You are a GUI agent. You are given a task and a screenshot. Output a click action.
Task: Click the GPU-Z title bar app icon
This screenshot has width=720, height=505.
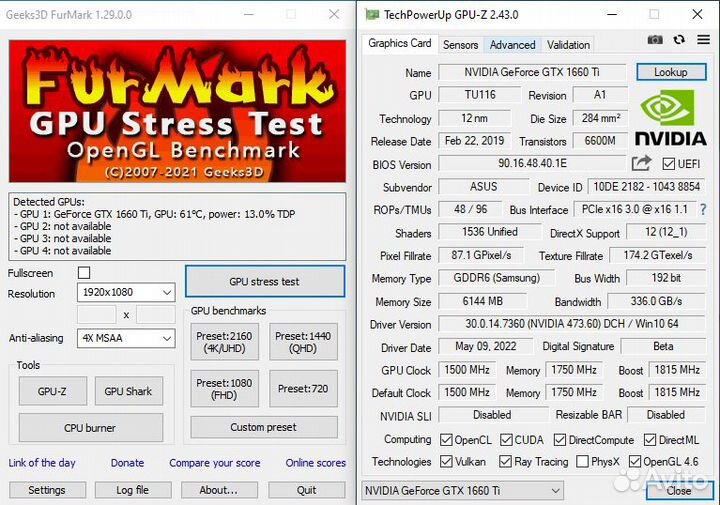point(372,14)
